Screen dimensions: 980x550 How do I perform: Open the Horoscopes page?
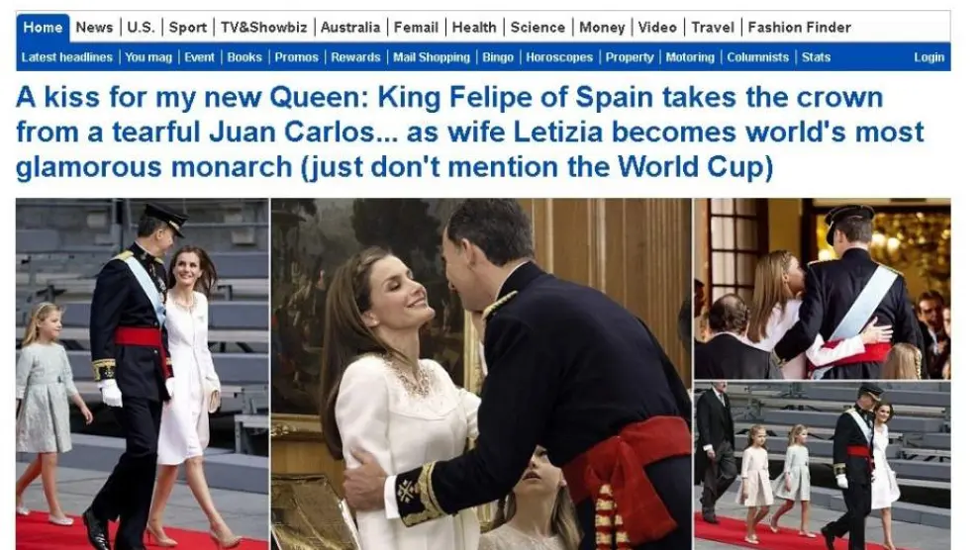pos(559,57)
